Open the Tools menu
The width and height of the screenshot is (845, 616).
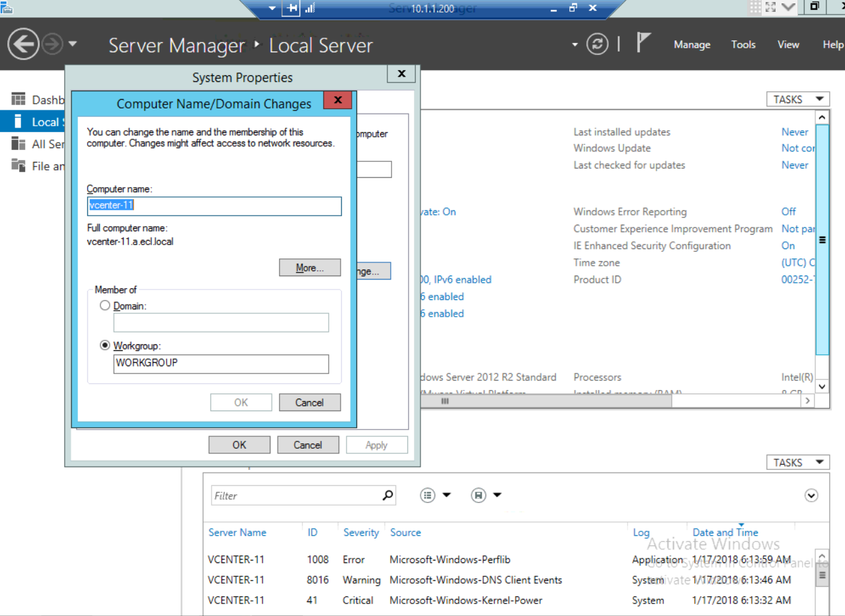click(x=743, y=44)
